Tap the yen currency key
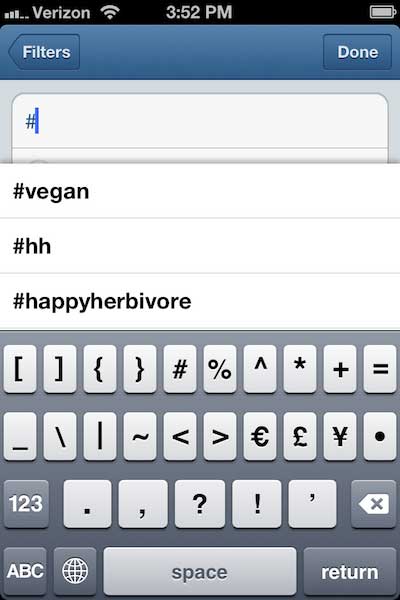The height and width of the screenshot is (600, 400). [x=340, y=436]
